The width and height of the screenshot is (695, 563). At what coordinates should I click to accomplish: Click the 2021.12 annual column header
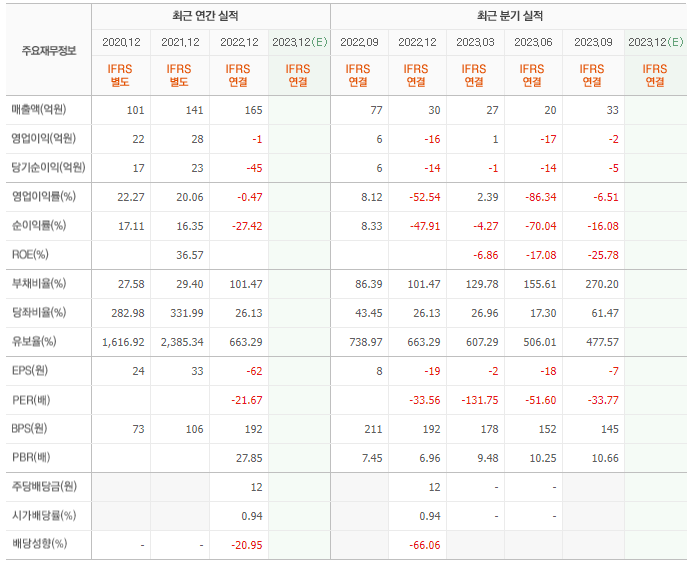coord(180,42)
